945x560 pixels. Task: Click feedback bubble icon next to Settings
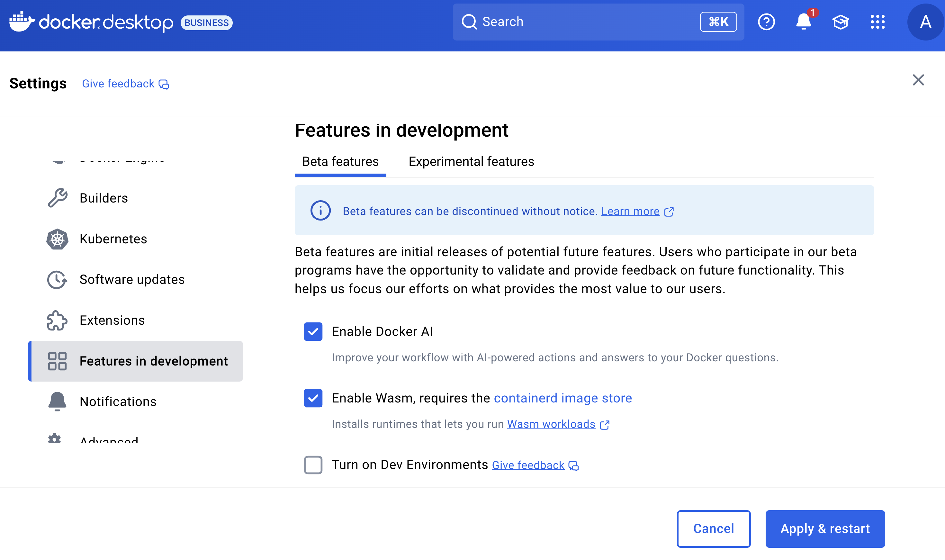[x=164, y=84]
